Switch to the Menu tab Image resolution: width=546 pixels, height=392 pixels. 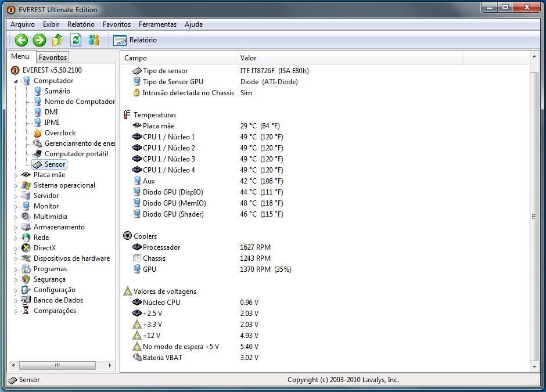coord(20,56)
